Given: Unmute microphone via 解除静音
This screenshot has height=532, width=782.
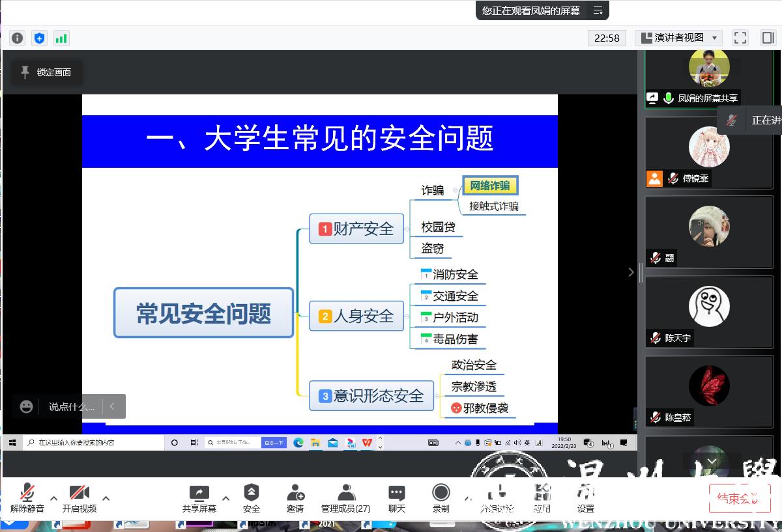Looking at the screenshot, I should pyautogui.click(x=27, y=498).
